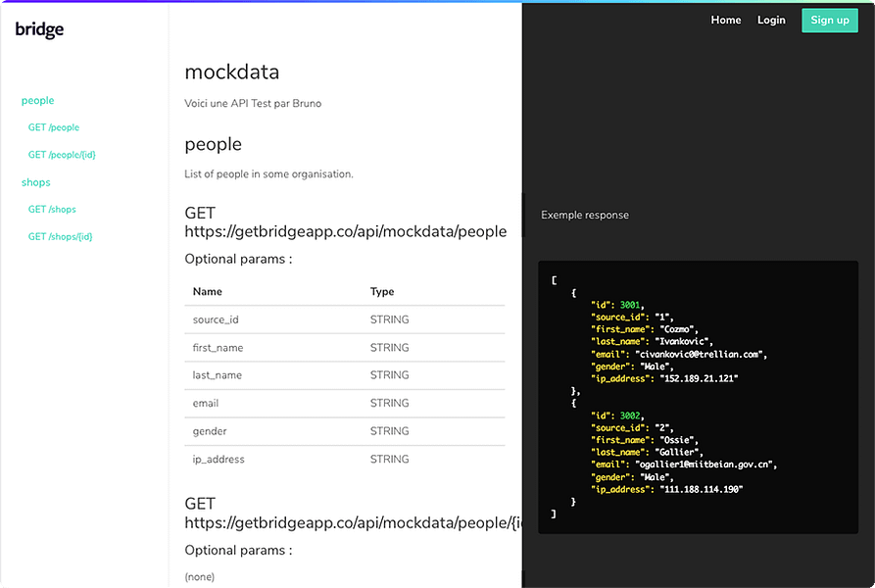Click the email parameter row
Screen dimensions: 875x588
click(344, 404)
